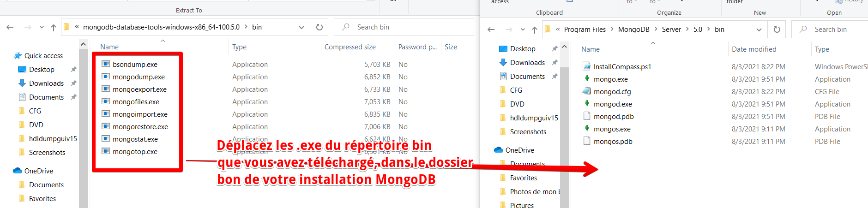Refresh the mongodb-database-tools bin folder
The image size is (868, 208).
click(x=319, y=27)
